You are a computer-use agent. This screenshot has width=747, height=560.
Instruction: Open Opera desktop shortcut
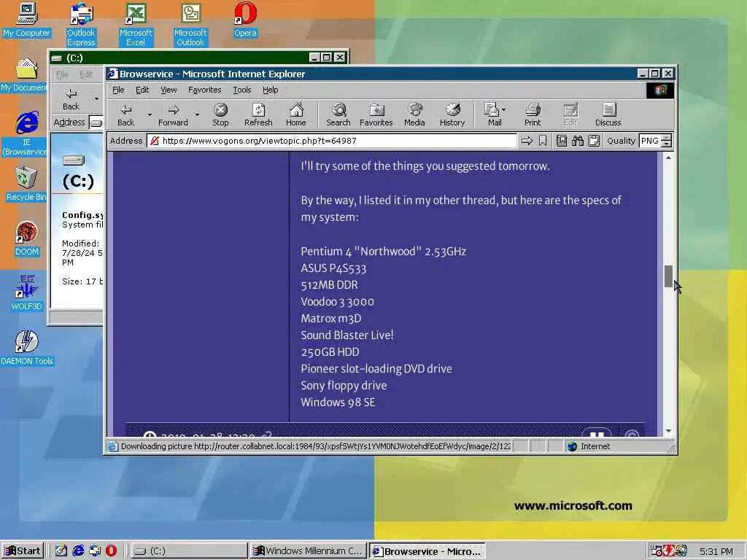245,20
